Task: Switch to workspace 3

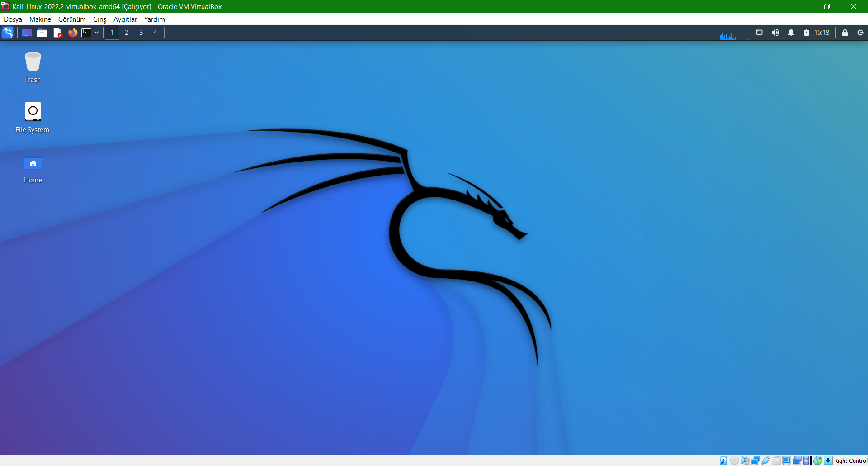Action: pyautogui.click(x=141, y=33)
